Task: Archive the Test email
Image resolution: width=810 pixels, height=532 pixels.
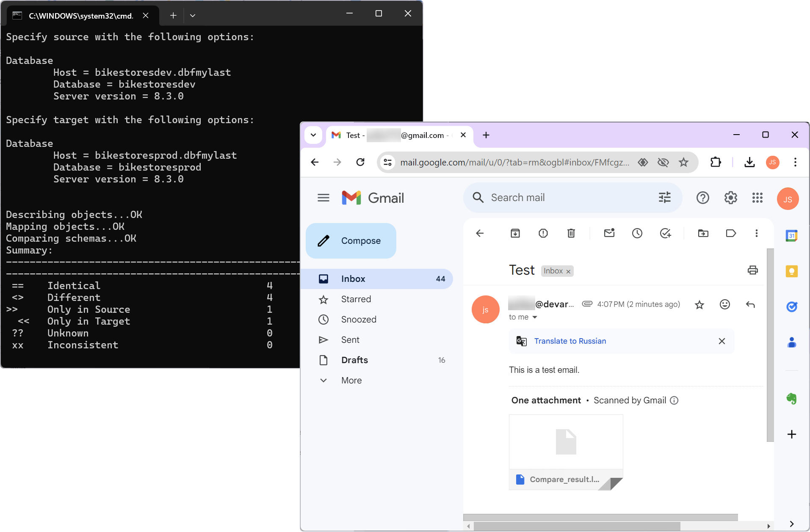Action: [515, 233]
